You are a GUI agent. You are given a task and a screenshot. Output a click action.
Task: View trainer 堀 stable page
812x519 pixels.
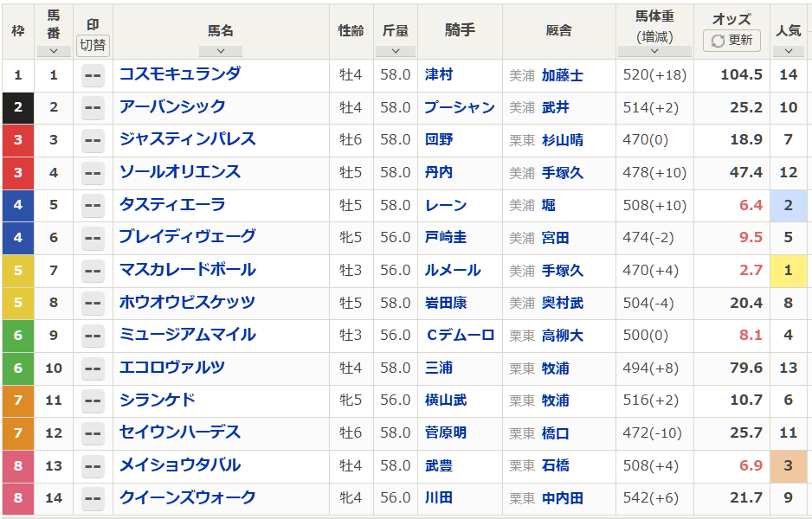548,205
